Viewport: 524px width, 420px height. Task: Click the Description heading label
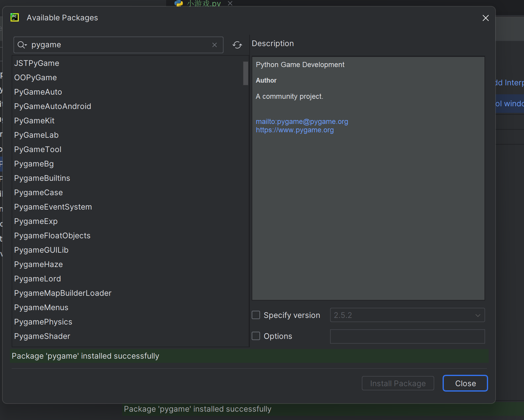273,43
